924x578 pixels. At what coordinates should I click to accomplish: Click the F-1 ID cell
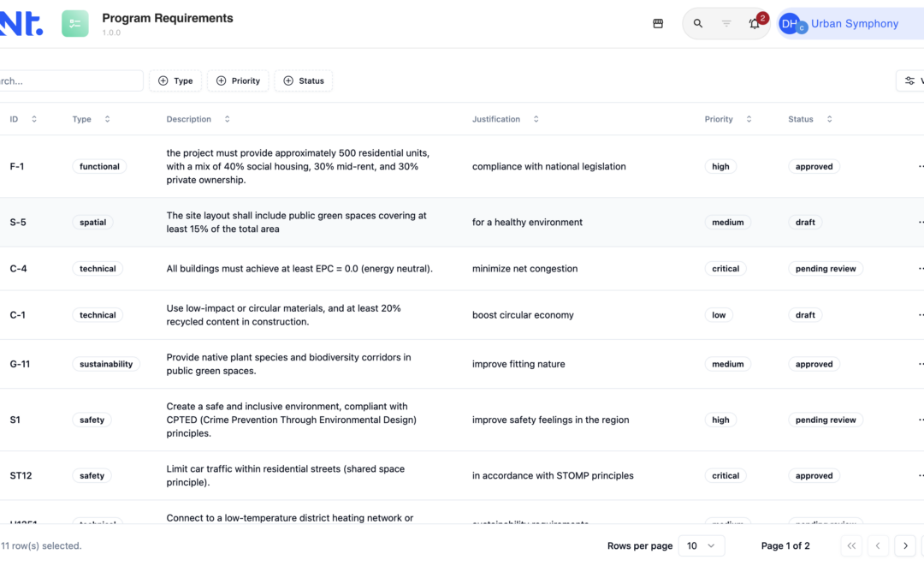(17, 166)
